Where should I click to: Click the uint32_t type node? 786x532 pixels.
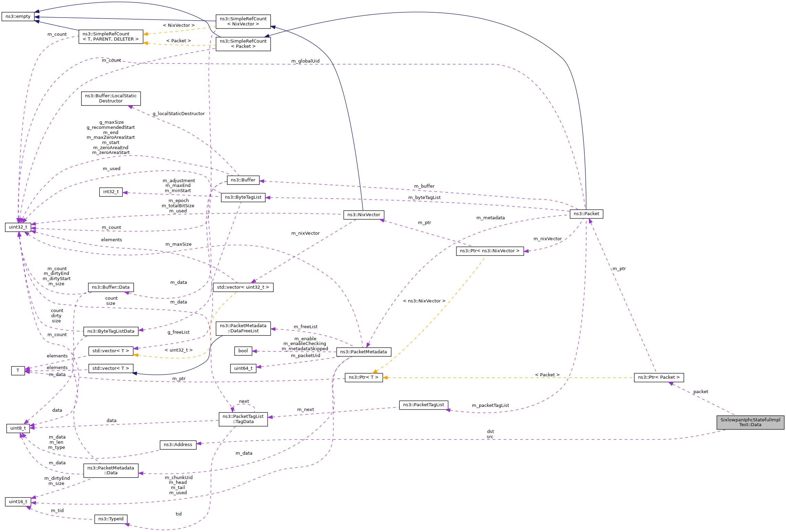point(18,227)
